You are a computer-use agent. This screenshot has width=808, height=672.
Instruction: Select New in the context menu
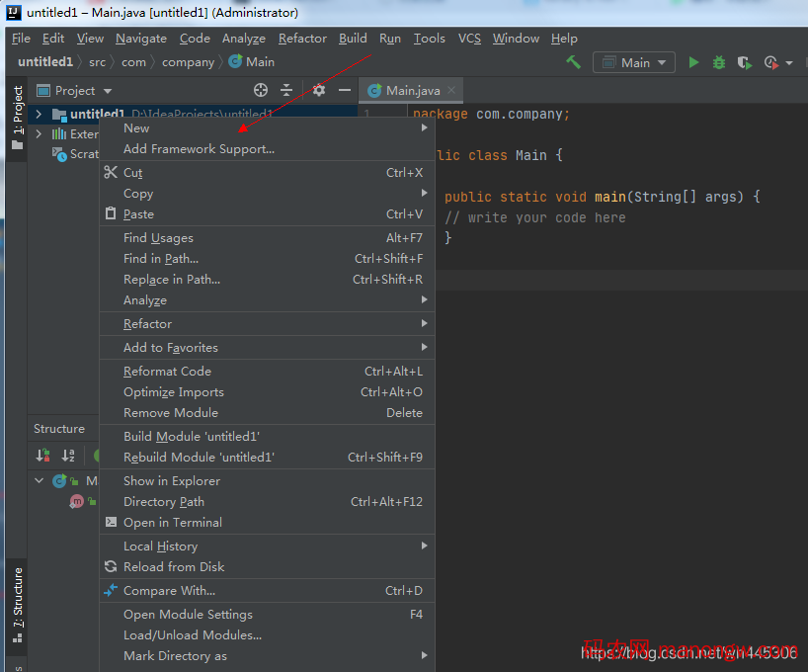136,127
